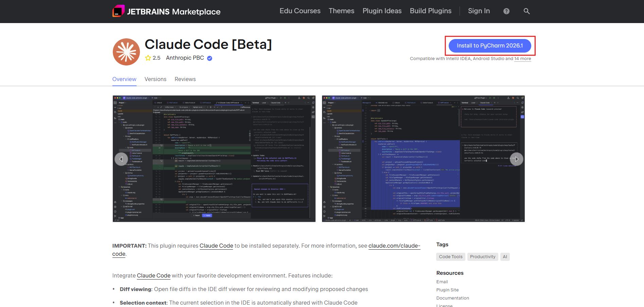Open the help question mark icon

pos(506,11)
